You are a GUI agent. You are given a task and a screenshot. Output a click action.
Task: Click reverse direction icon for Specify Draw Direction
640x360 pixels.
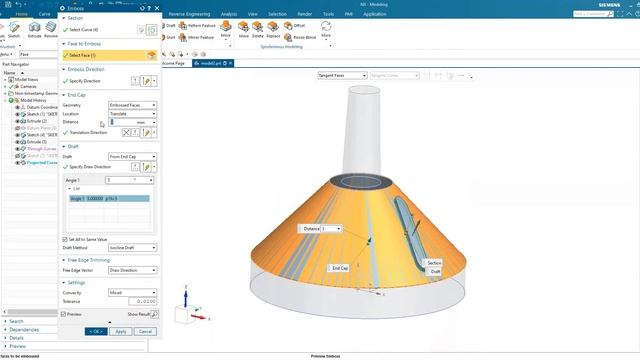pyautogui.click(x=135, y=167)
